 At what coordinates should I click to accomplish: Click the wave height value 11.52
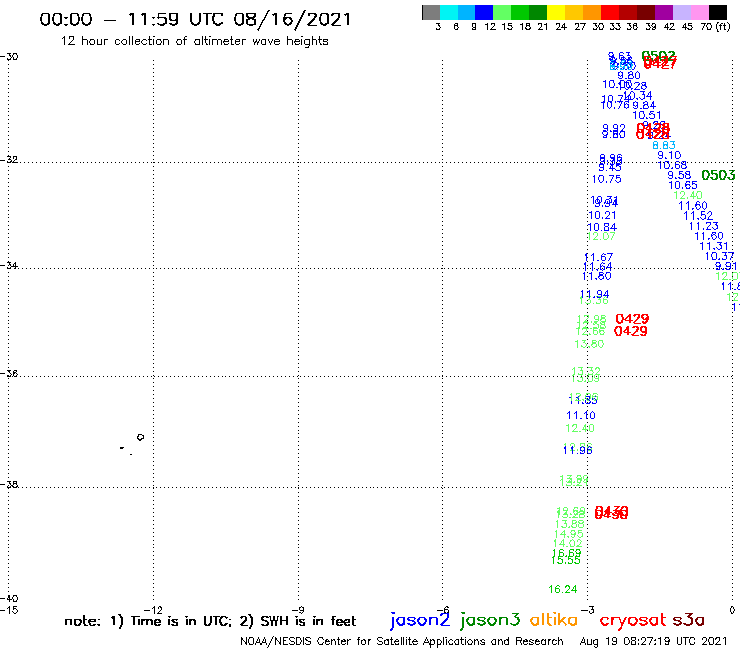point(698,216)
